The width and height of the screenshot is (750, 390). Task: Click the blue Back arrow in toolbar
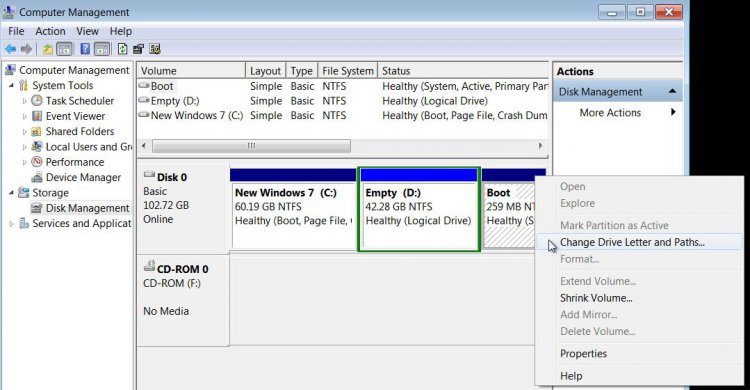(x=11, y=49)
